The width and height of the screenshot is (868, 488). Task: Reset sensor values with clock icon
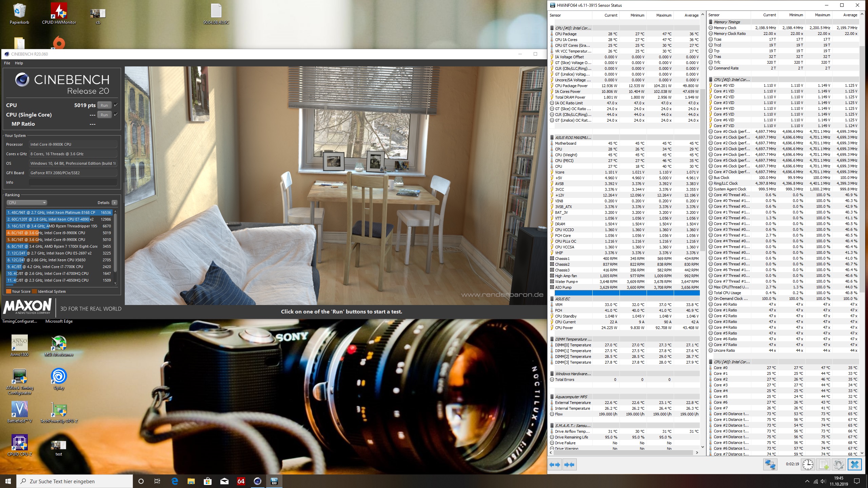click(x=808, y=464)
